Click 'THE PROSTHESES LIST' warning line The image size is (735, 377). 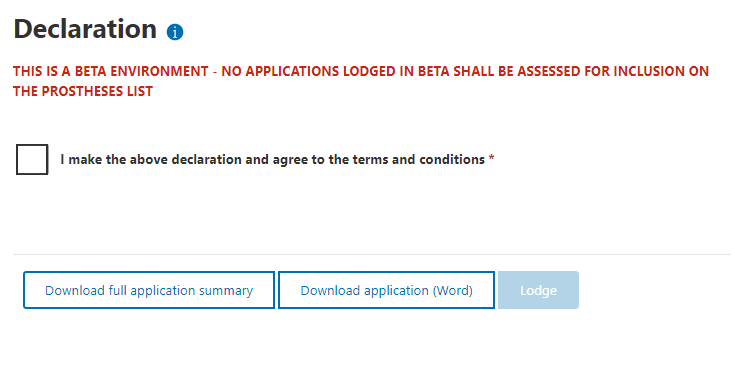(83, 91)
